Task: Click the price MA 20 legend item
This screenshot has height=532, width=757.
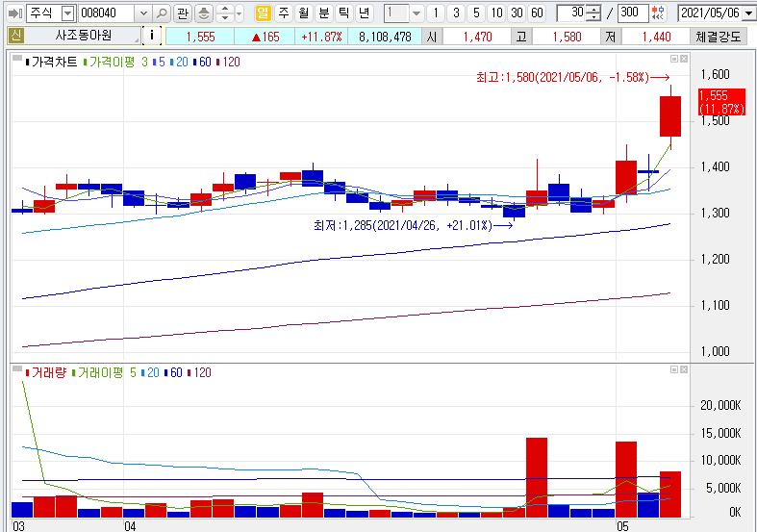Action: click(x=179, y=62)
